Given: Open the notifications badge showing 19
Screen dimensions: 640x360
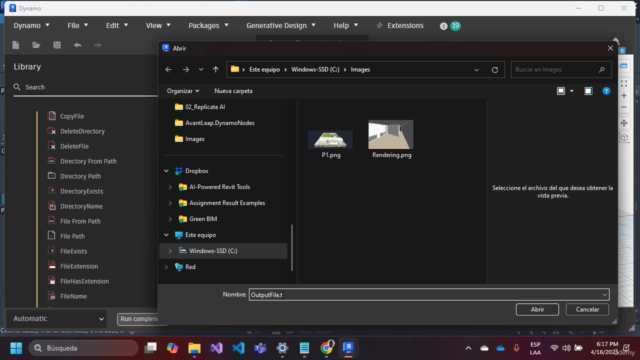Looking at the screenshot, I should click(x=456, y=26).
